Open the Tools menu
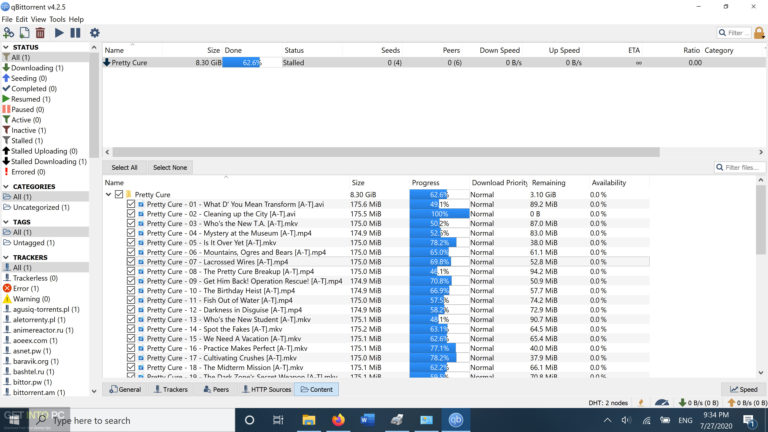This screenshot has width=768, height=432. tap(57, 19)
